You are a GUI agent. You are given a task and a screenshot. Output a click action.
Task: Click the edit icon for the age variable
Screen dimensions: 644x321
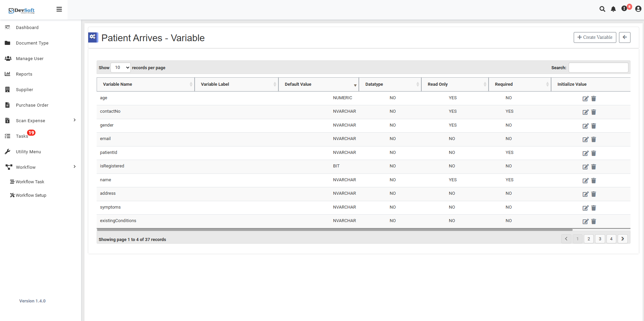pyautogui.click(x=586, y=99)
